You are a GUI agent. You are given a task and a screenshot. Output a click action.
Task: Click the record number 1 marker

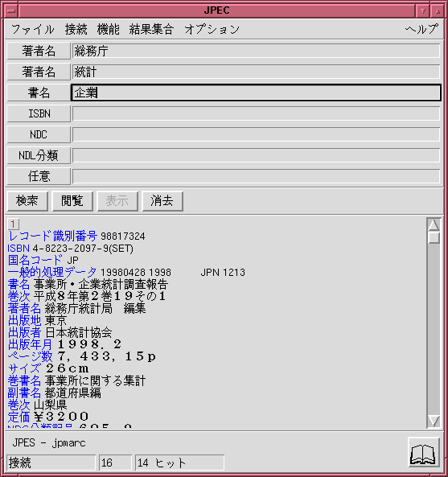[13, 224]
